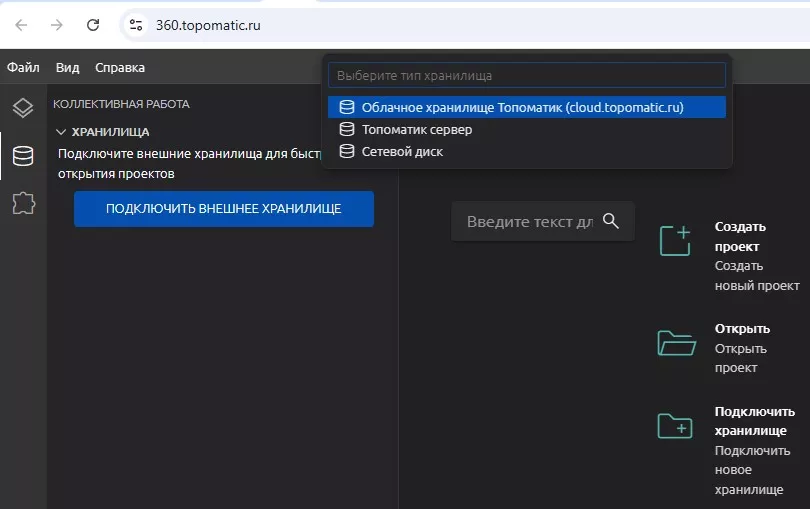Pick Сетевой диск from the list
810x509 pixels.
[402, 151]
